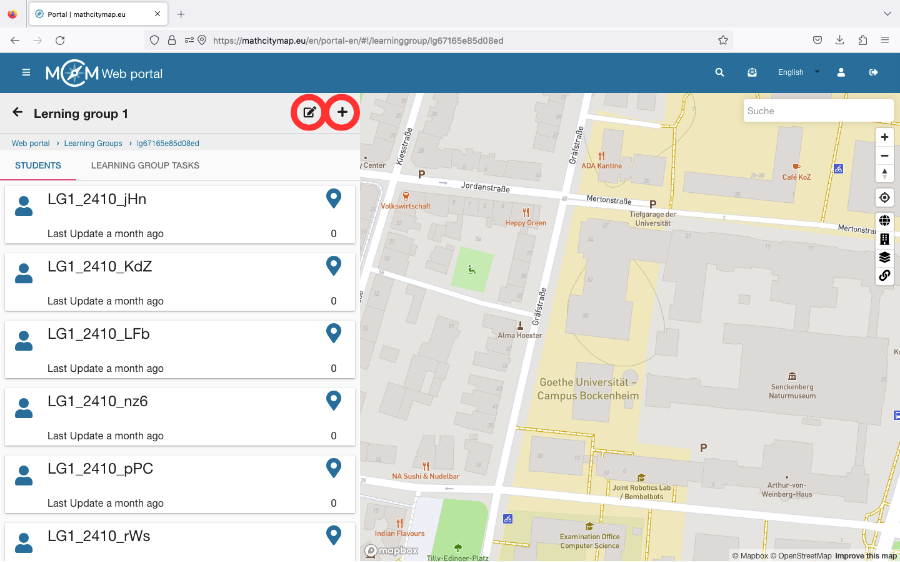Open the hamburger navigation menu
This screenshot has height=562, width=900.
(x=26, y=73)
